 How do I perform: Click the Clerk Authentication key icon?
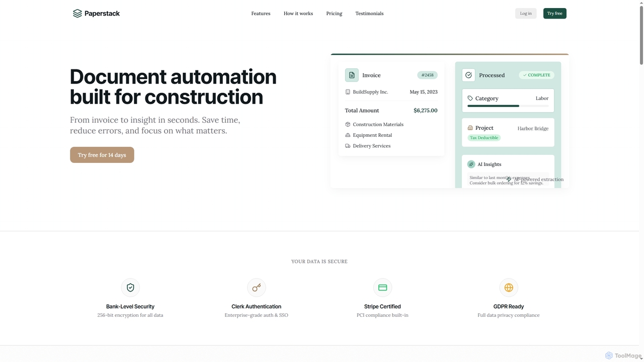point(257,288)
